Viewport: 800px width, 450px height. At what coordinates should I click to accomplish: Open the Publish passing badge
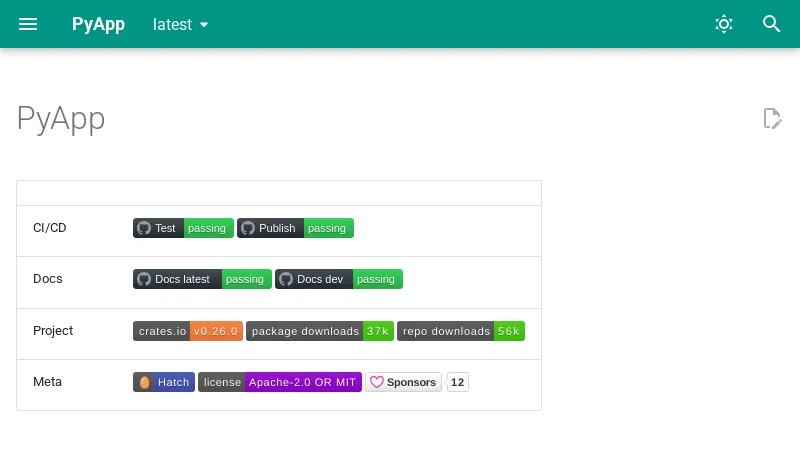tap(295, 228)
